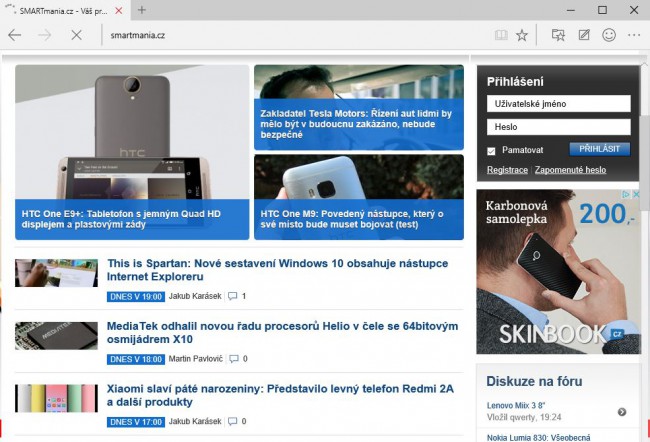Open a new tab with plus button
The height and width of the screenshot is (442, 650).
click(x=142, y=10)
